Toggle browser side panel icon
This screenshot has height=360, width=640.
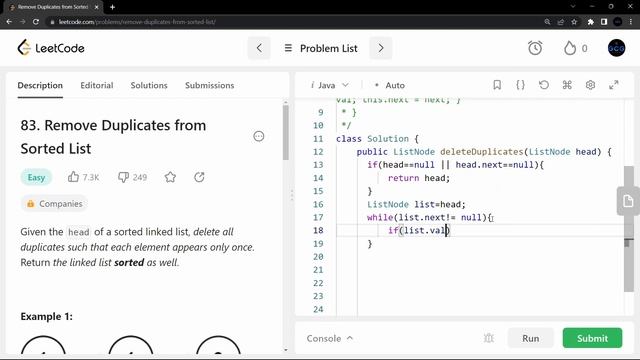tap(604, 22)
